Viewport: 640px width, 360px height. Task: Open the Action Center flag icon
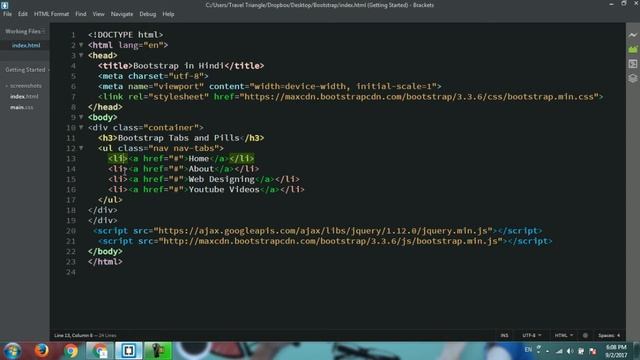click(x=593, y=351)
